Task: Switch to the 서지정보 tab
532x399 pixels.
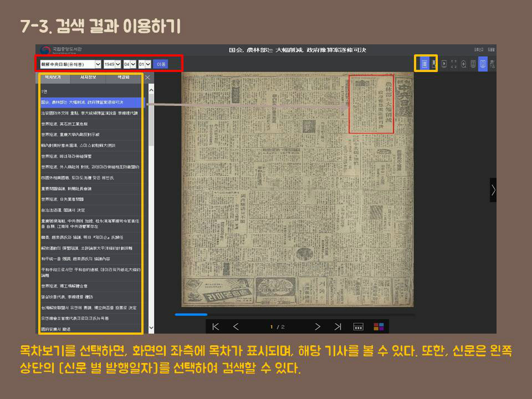Action: (x=88, y=78)
